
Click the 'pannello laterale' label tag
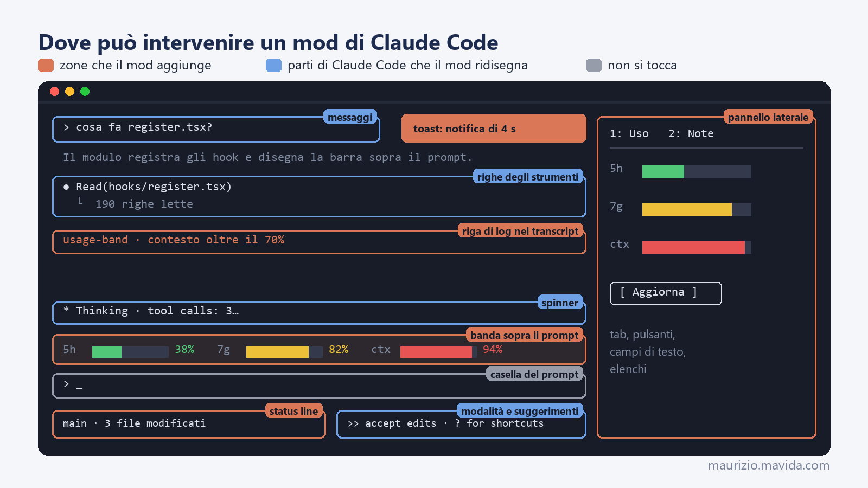click(768, 117)
